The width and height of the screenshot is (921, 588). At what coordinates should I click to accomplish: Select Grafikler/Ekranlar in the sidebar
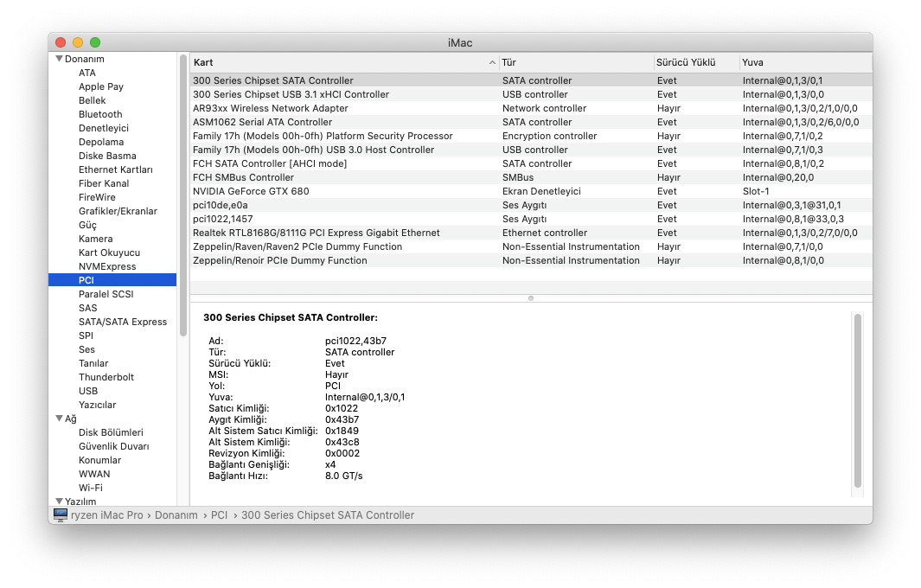coord(118,211)
